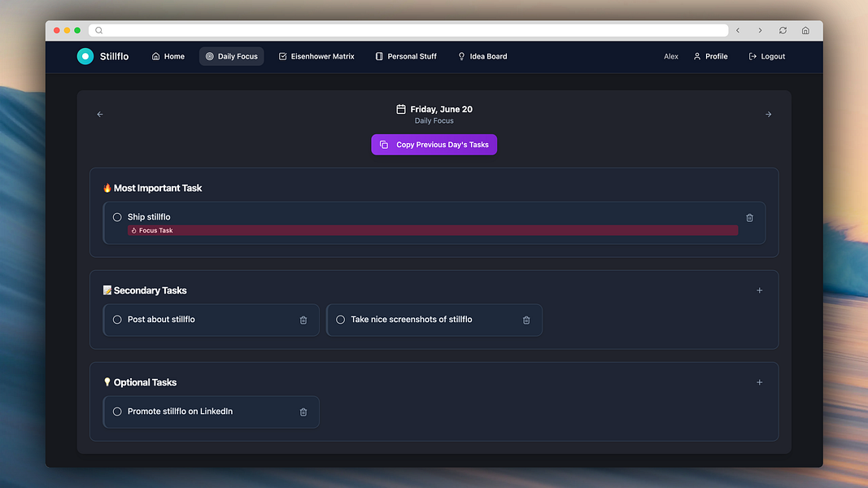The image size is (868, 488).
Task: Click the Most Important Task heading
Action: [x=158, y=188]
